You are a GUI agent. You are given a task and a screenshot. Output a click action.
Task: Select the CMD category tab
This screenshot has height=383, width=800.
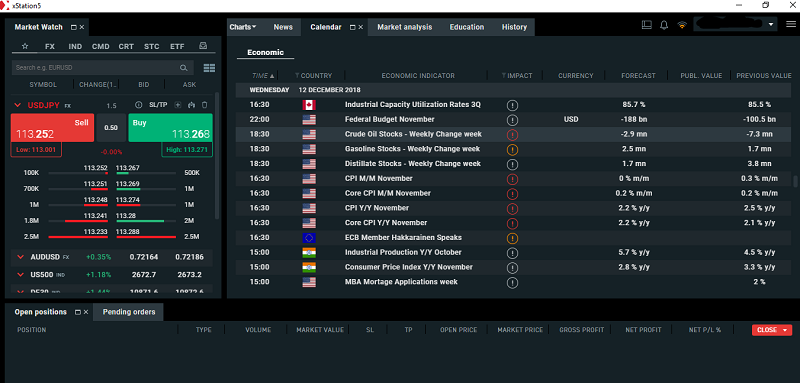tap(101, 46)
